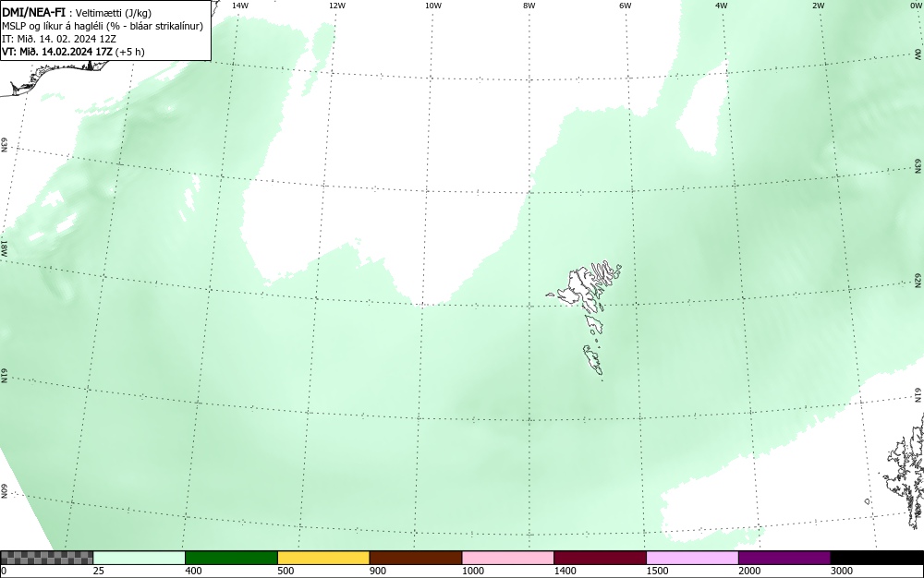
Task: Click the legend value "1000"
Action: [472, 571]
